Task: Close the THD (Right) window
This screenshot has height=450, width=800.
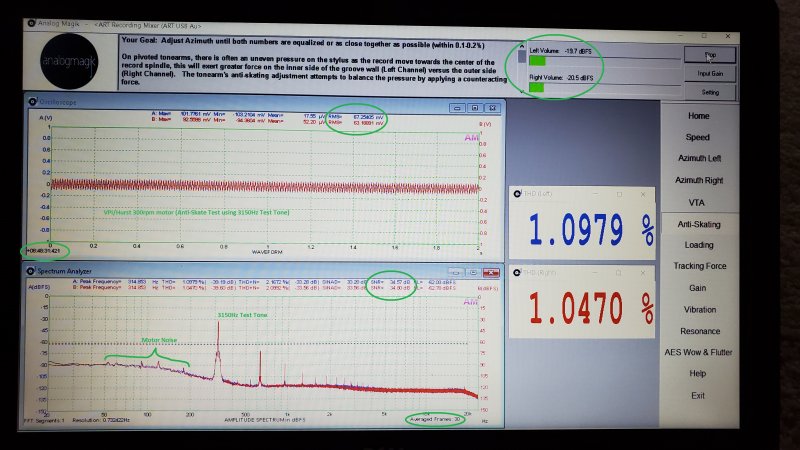Action: tap(643, 273)
